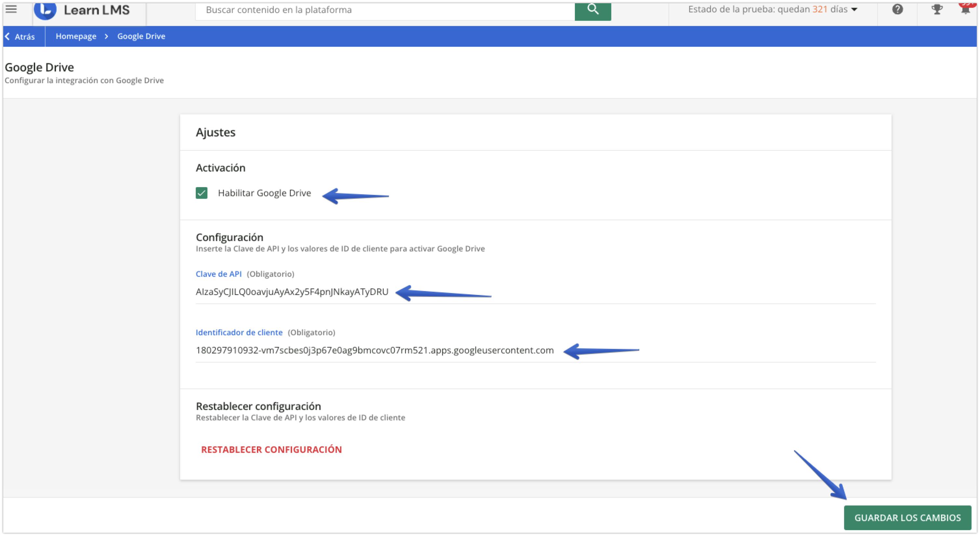Expand the trial status dropdown arrow
The height and width of the screenshot is (536, 980).
(x=854, y=9)
